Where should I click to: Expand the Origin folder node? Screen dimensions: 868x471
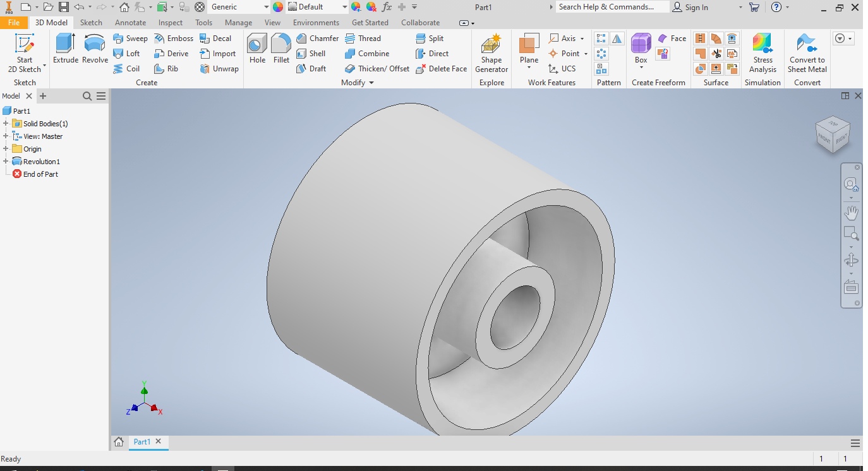point(6,149)
